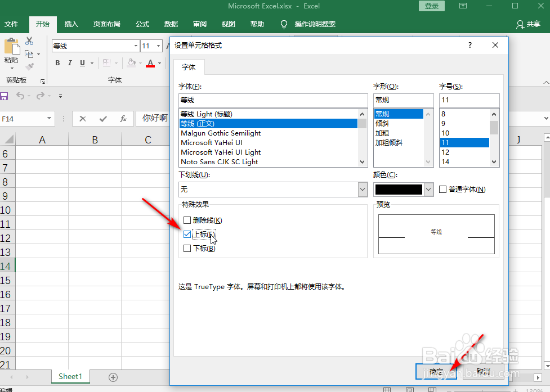This screenshot has width=550, height=392.
Task: Click the Undo arrow icon
Action: [20, 96]
